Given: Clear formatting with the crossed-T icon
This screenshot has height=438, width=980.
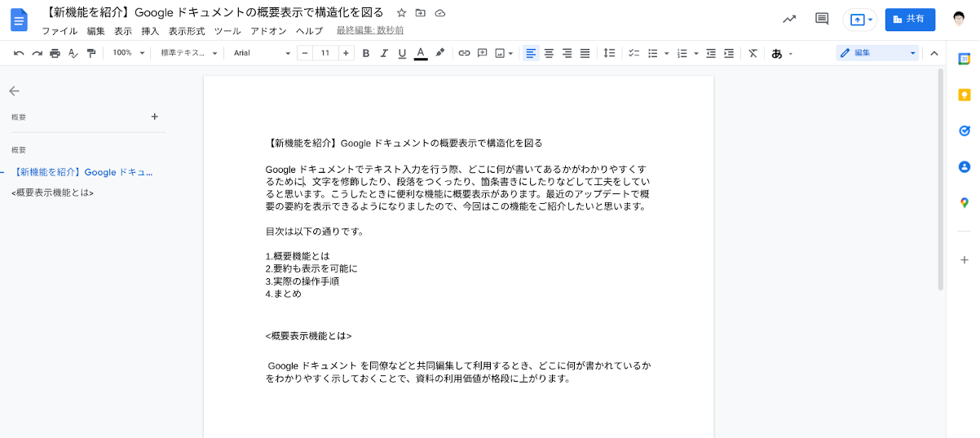Looking at the screenshot, I should tap(753, 53).
